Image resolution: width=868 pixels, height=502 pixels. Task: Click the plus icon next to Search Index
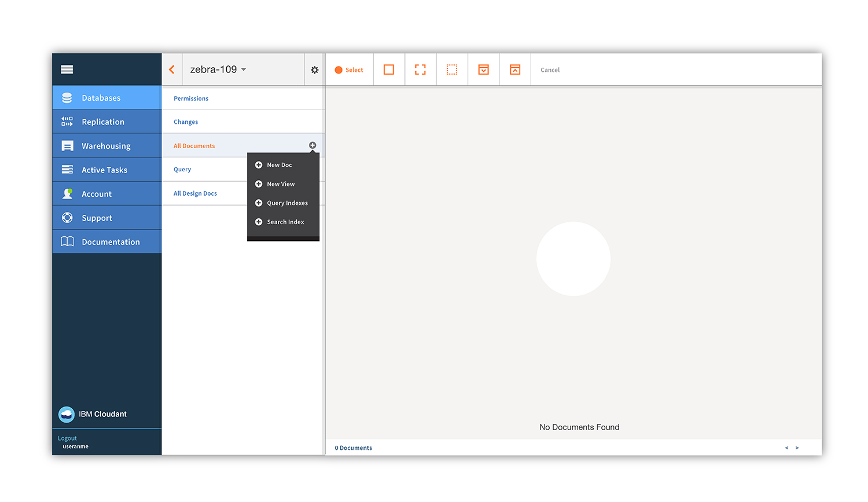259,222
